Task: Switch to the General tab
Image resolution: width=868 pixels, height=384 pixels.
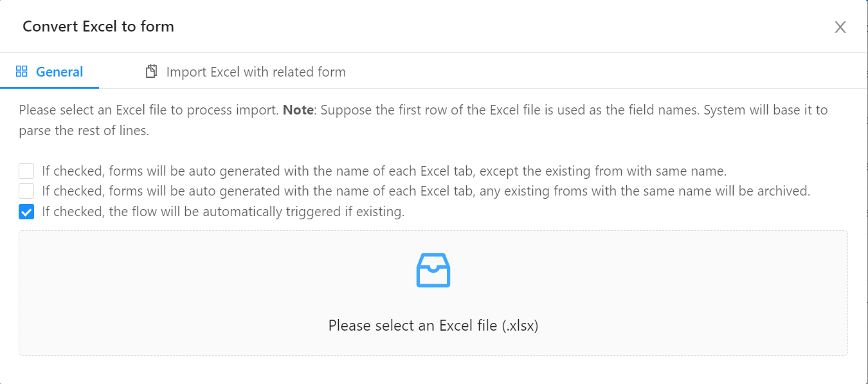Action: [50, 72]
